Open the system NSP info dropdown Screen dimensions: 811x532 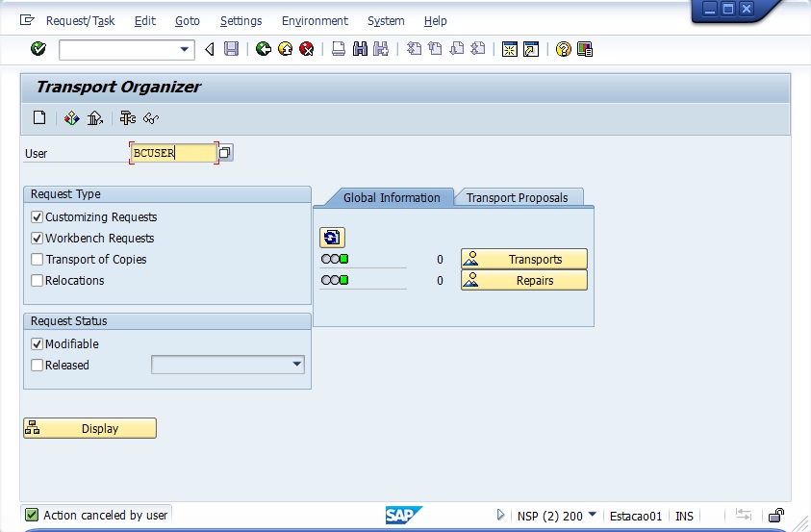(592, 516)
